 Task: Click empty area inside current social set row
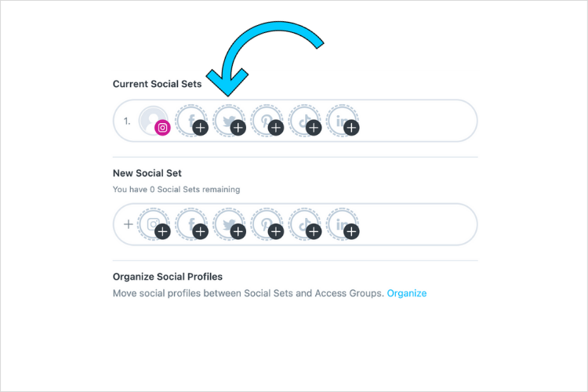click(x=416, y=121)
